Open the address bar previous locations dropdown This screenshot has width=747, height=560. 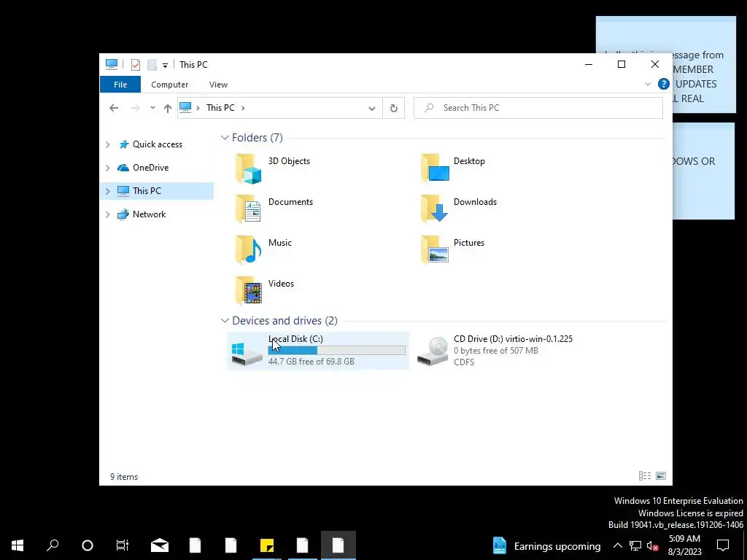click(371, 108)
